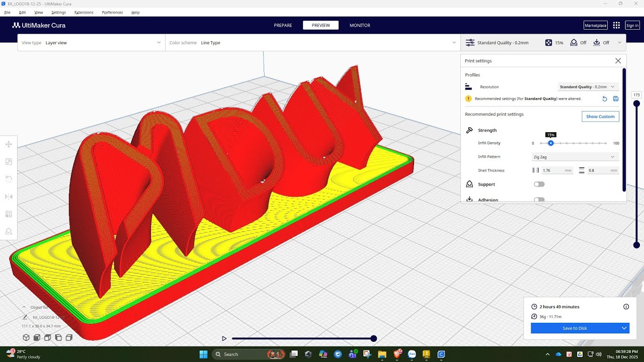644x362 pixels.
Task: Open the UltiMaker apps grid icon
Action: coord(616,25)
